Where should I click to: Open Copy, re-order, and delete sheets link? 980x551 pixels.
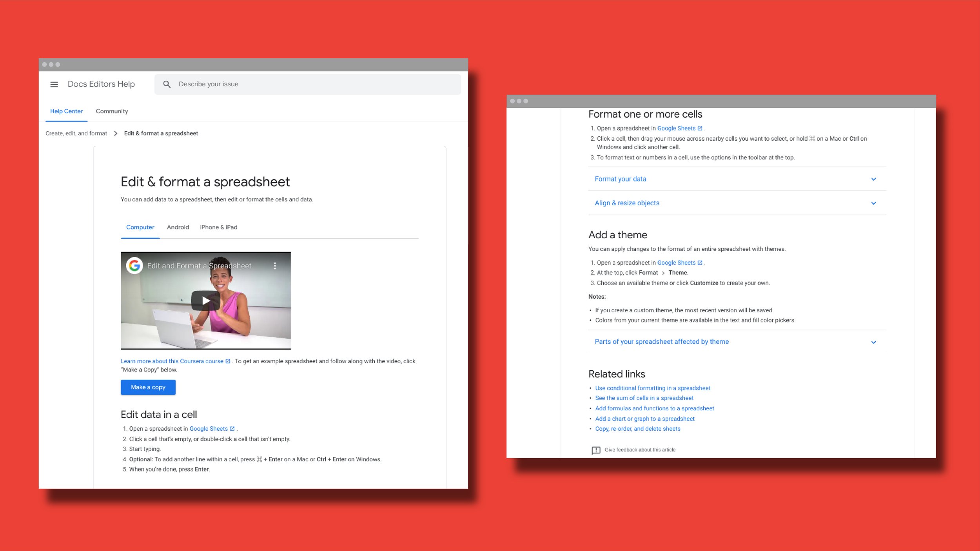tap(638, 429)
